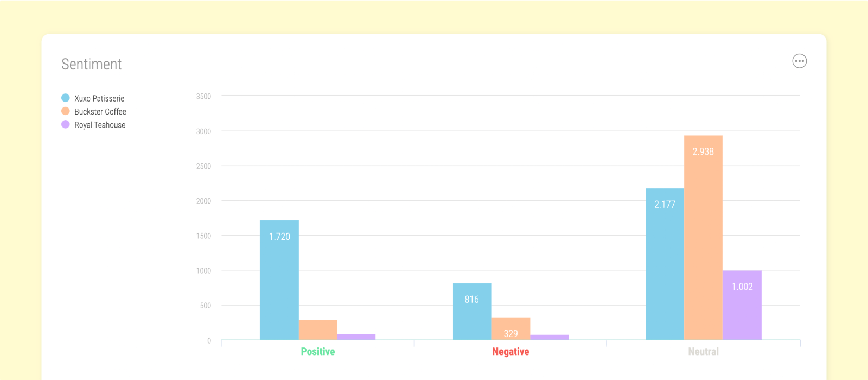The height and width of the screenshot is (380, 868).
Task: Click the ellipsis options icon top right
Action: click(x=800, y=61)
